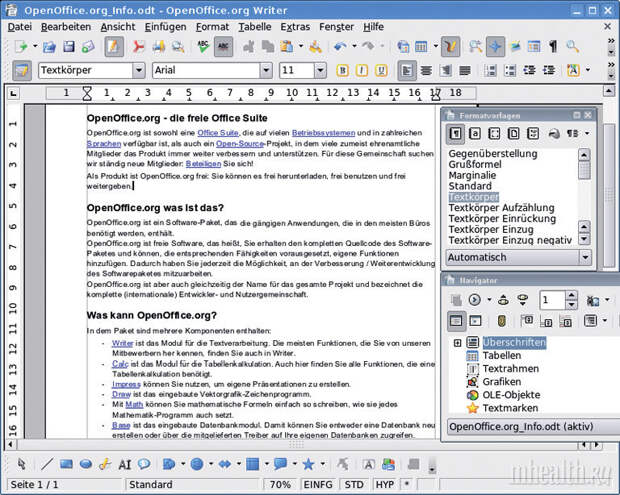The width and height of the screenshot is (620, 495).
Task: Click the Insert table icon
Action: [x=421, y=47]
